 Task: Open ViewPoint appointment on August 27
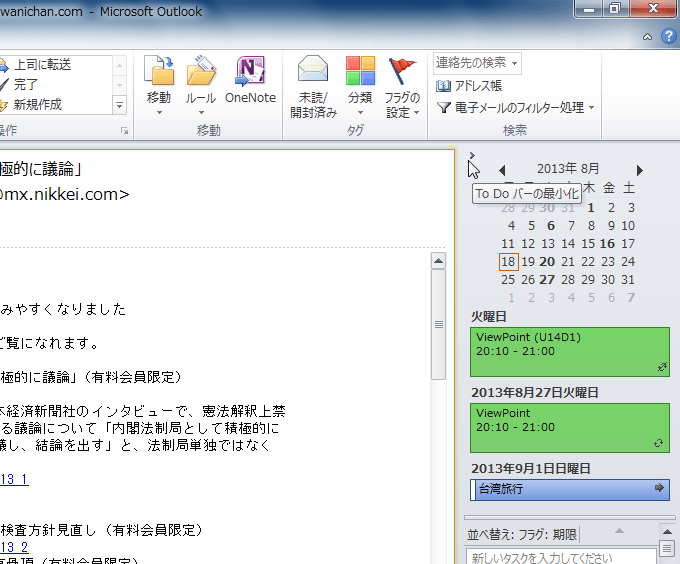point(570,428)
